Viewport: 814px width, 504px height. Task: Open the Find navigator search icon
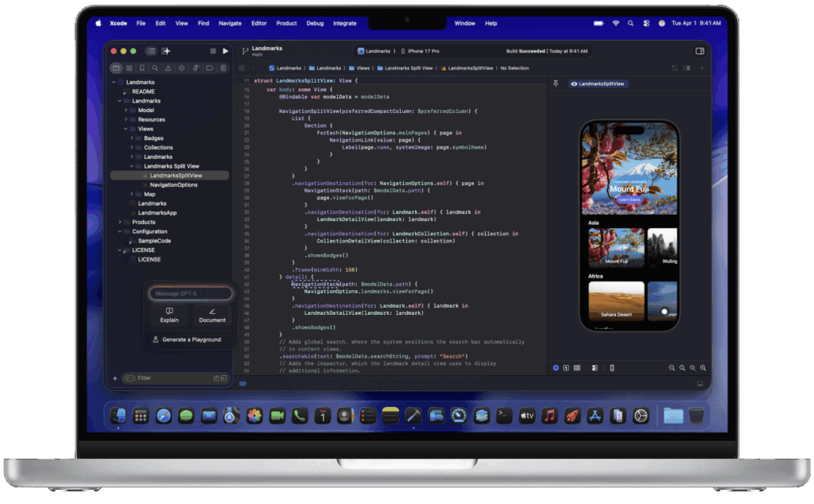[x=155, y=68]
